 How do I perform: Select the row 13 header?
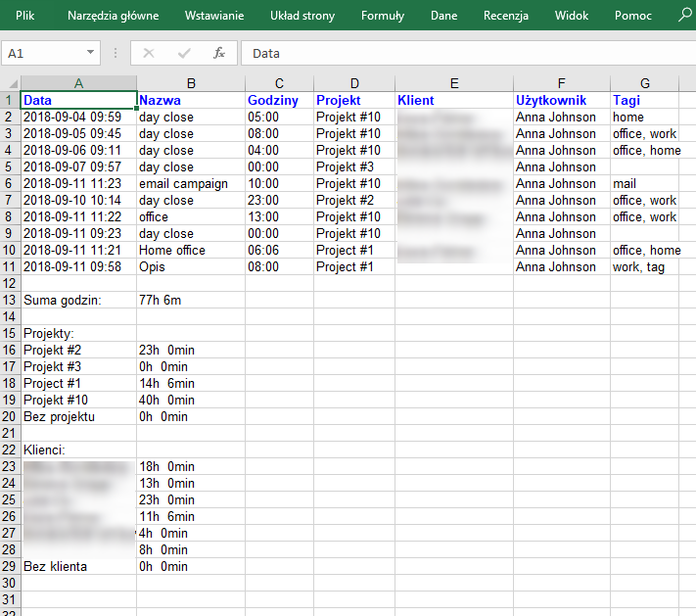[x=11, y=300]
